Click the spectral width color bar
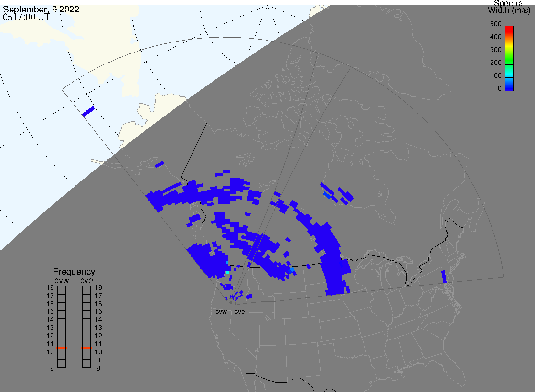Viewport: 535px width, 392px height. [509, 58]
